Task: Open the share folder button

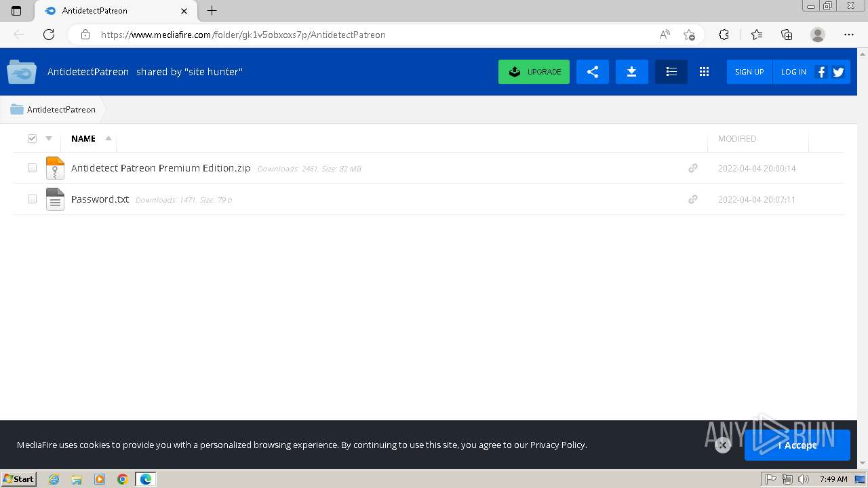Action: tap(593, 72)
